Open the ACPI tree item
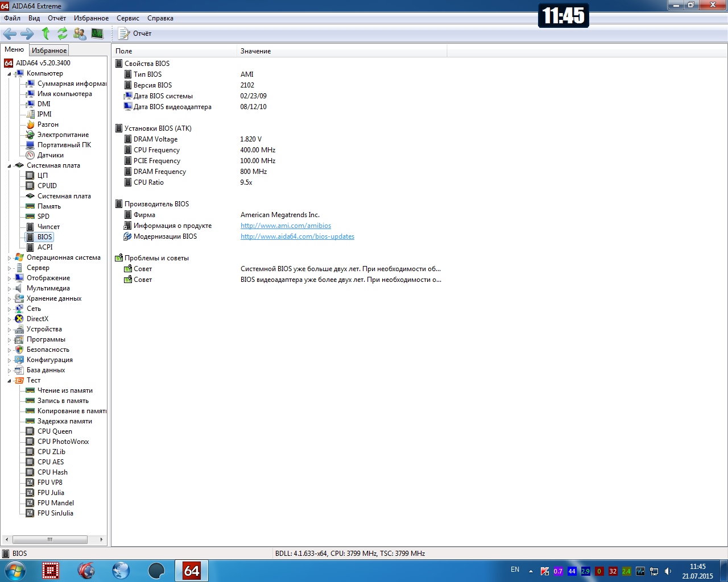The width and height of the screenshot is (728, 582). [45, 247]
